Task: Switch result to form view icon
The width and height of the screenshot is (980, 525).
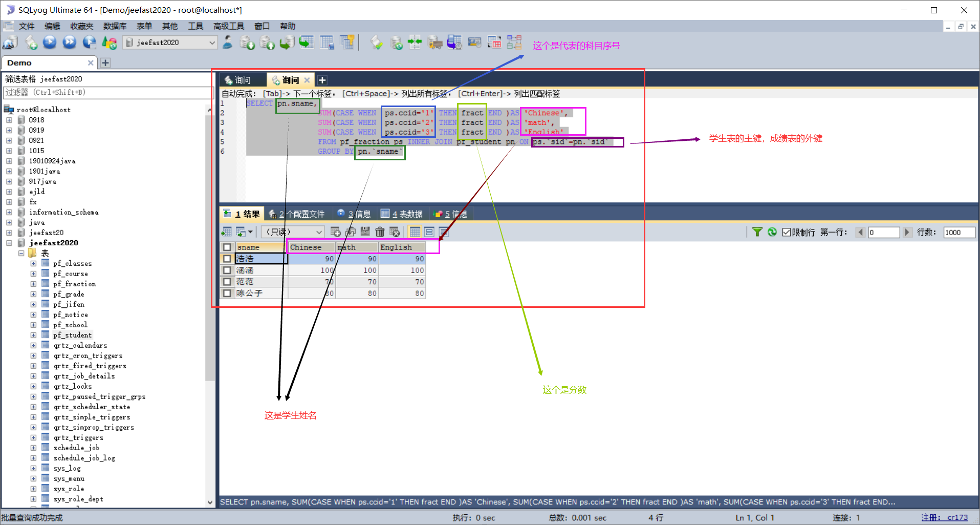Action: coord(429,232)
